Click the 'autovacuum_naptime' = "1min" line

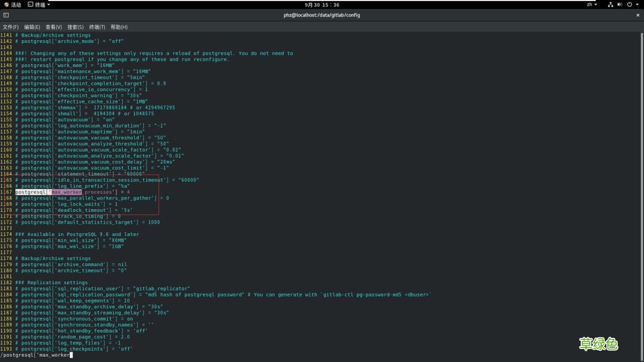tap(80, 132)
